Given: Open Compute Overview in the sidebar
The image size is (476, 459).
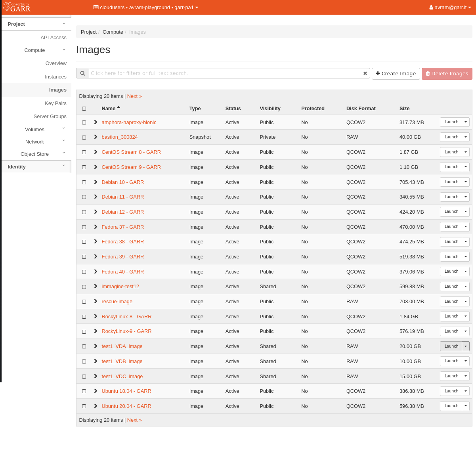Looking at the screenshot, I should point(56,63).
